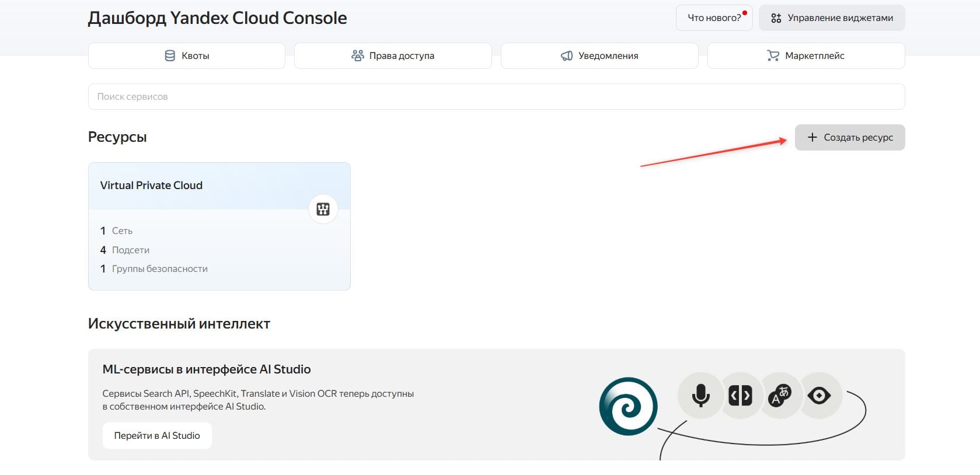Focus the Поиск сервисов search field
This screenshot has width=980, height=475.
click(496, 97)
